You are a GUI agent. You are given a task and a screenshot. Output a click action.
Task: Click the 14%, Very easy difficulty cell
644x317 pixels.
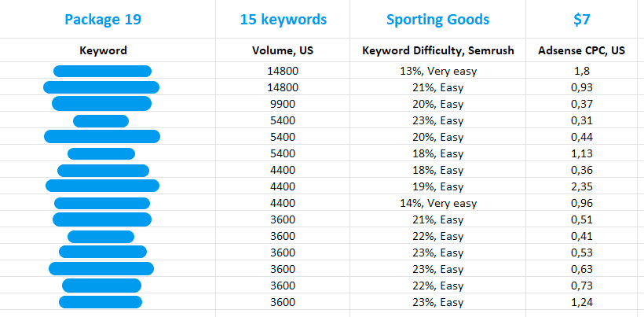point(438,203)
